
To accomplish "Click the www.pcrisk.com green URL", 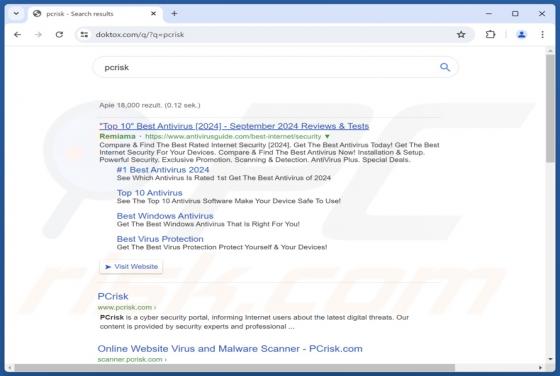I will [x=126, y=307].
